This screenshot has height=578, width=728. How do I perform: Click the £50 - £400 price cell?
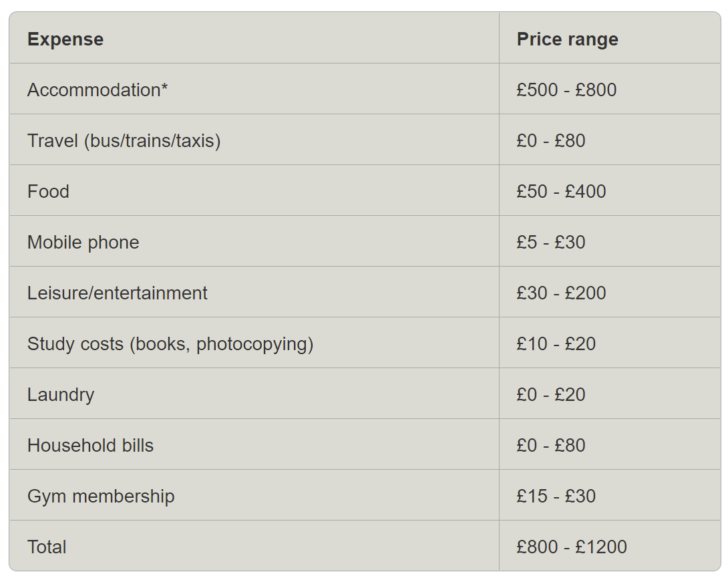point(610,190)
